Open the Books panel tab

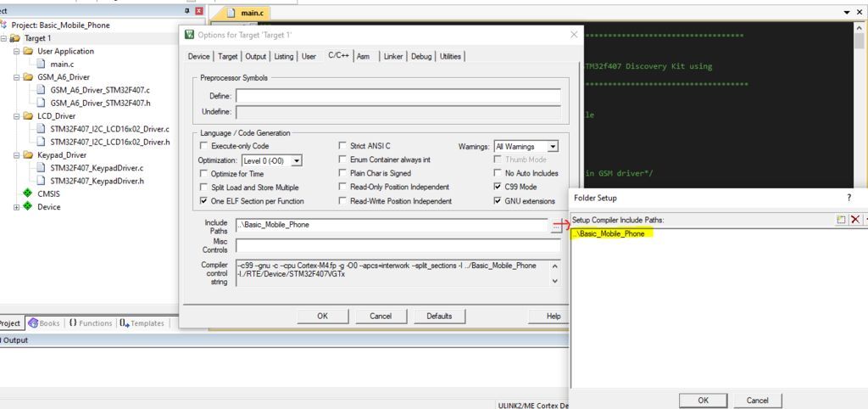(x=44, y=323)
